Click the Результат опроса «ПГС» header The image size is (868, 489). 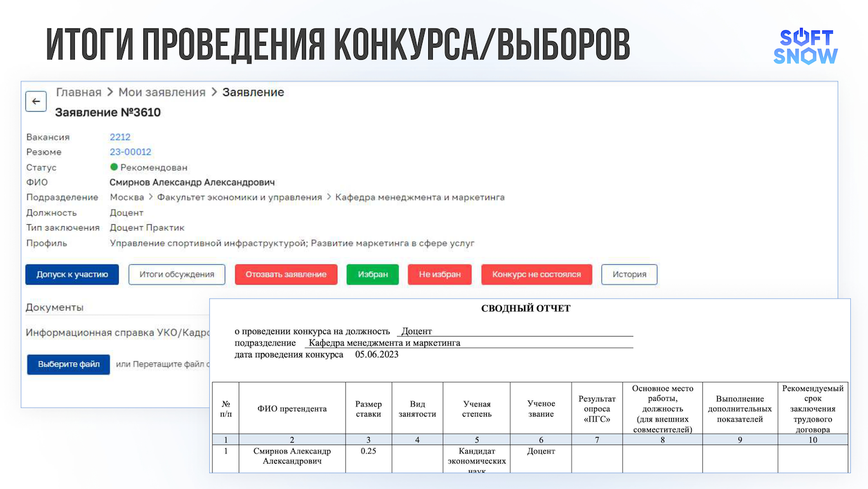click(x=597, y=409)
